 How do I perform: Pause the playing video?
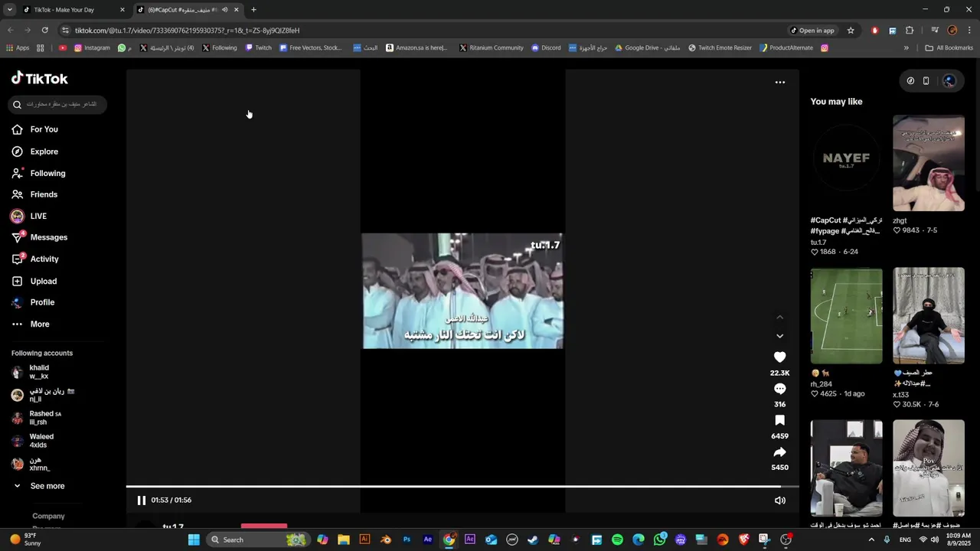[x=141, y=500]
